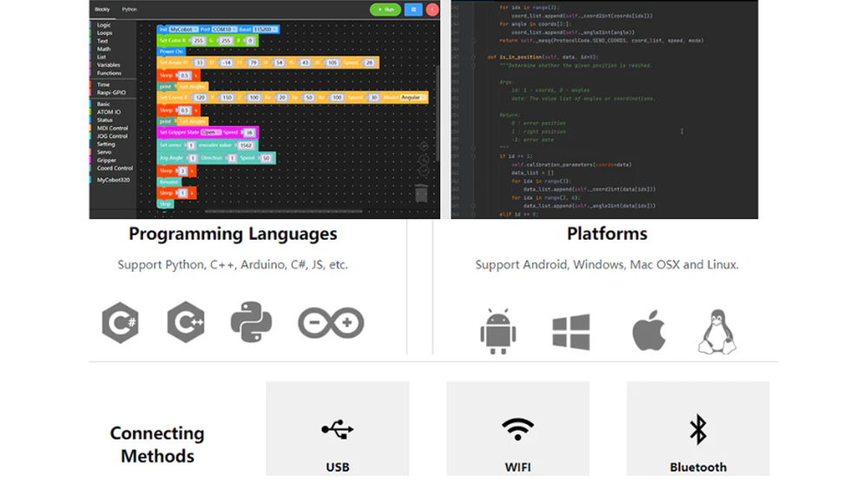Image resolution: width=868 pixels, height=490 pixels.
Task: Select the Basic toolbox category
Action: tap(103, 104)
